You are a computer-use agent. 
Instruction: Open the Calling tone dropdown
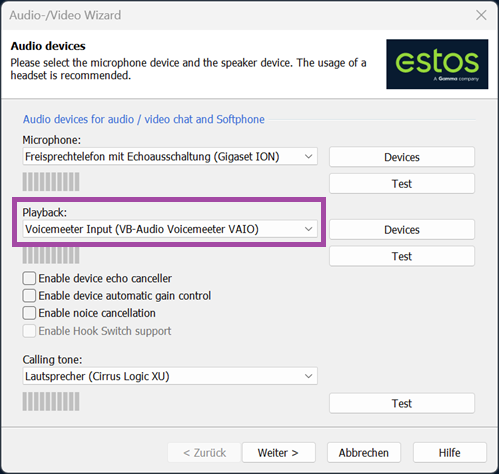coord(170,376)
